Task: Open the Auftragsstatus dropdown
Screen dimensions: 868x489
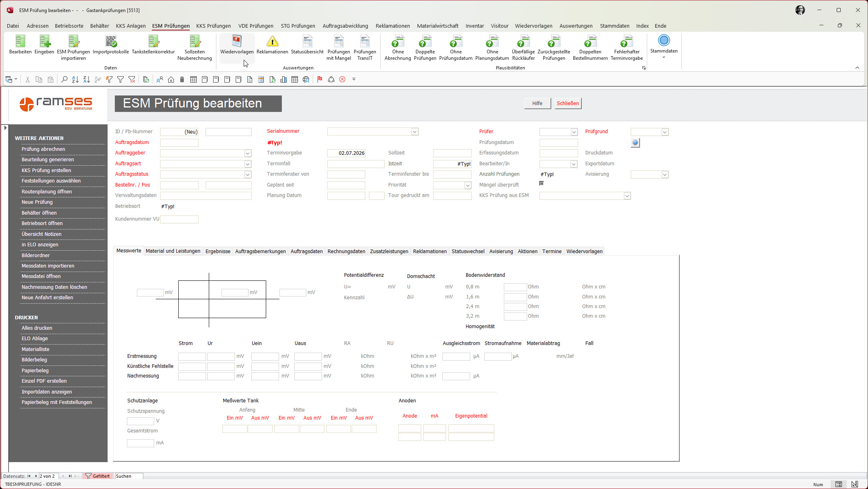Action: point(248,174)
